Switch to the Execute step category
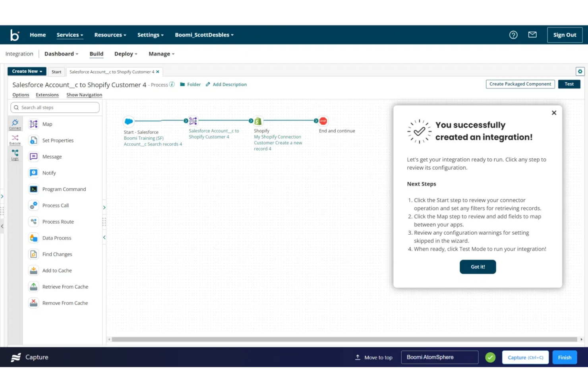Viewport: 588px width, 392px height. 15,139
